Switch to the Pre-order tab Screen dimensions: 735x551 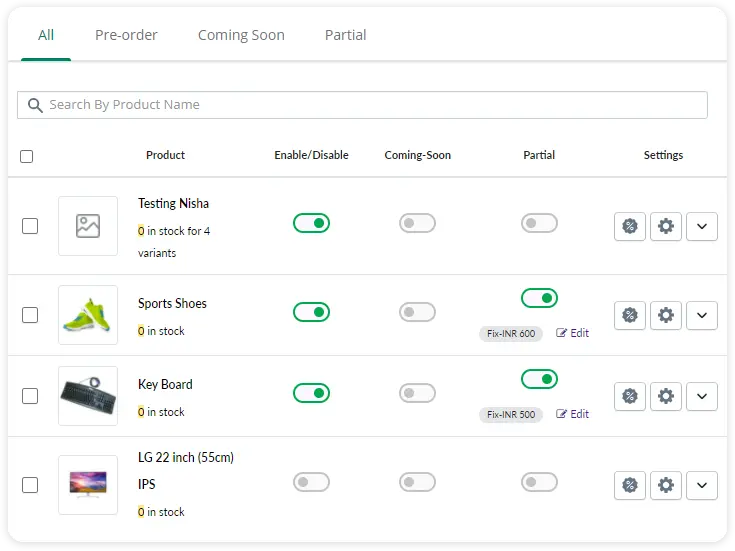126,35
